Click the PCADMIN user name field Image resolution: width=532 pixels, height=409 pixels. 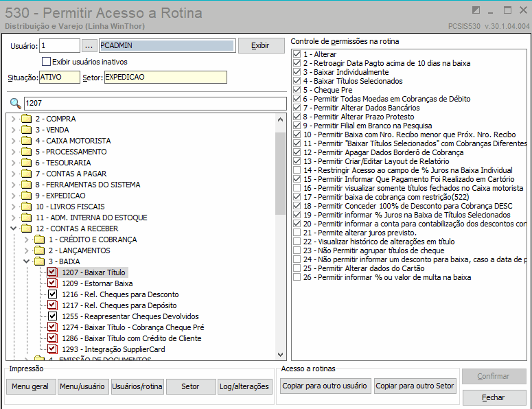pos(167,45)
